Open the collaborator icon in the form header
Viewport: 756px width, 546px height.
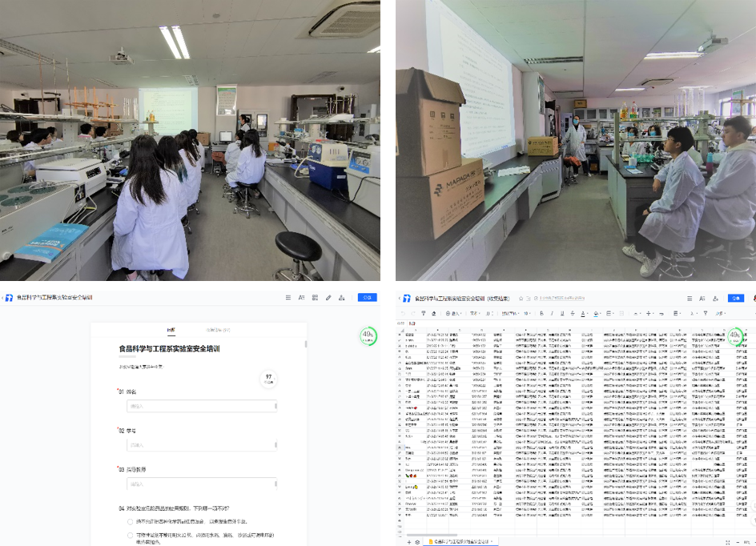tap(342, 298)
